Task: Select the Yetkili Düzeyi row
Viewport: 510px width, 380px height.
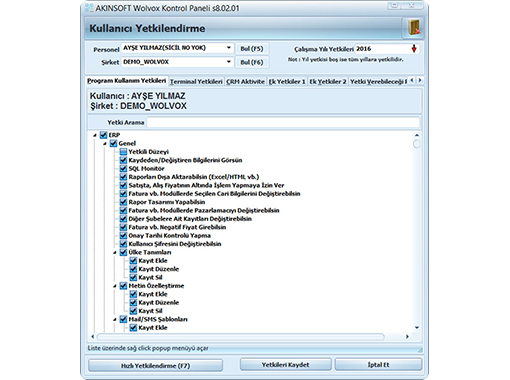Action: coord(149,152)
